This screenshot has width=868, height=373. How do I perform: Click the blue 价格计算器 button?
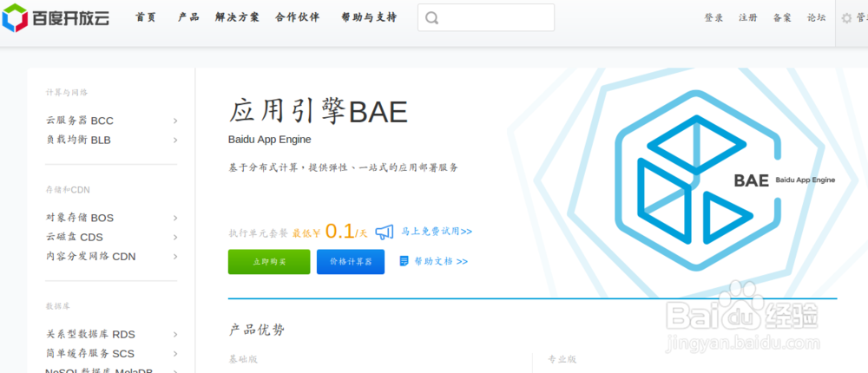(351, 262)
